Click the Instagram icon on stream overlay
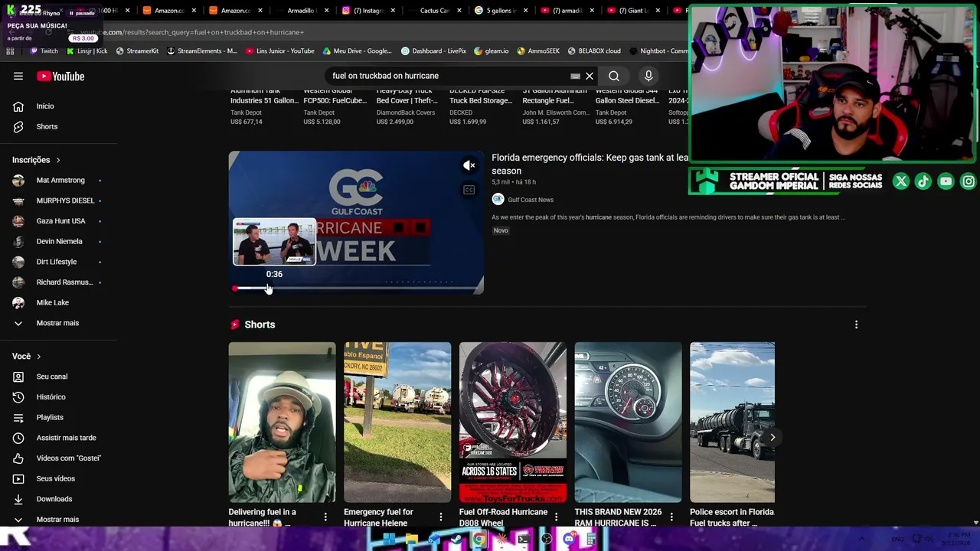980x551 pixels. tap(969, 181)
